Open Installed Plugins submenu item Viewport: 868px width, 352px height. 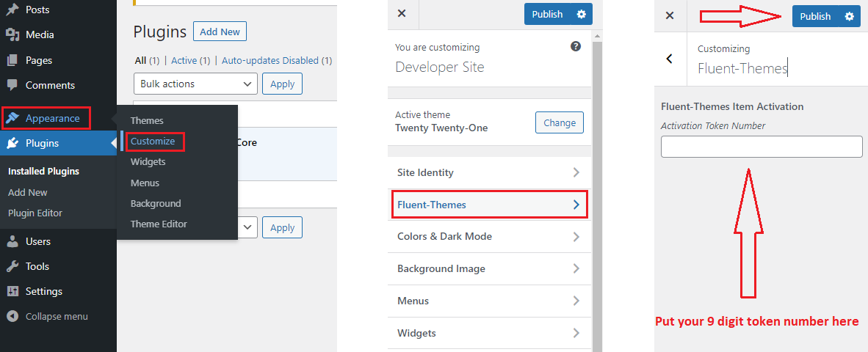tap(44, 172)
